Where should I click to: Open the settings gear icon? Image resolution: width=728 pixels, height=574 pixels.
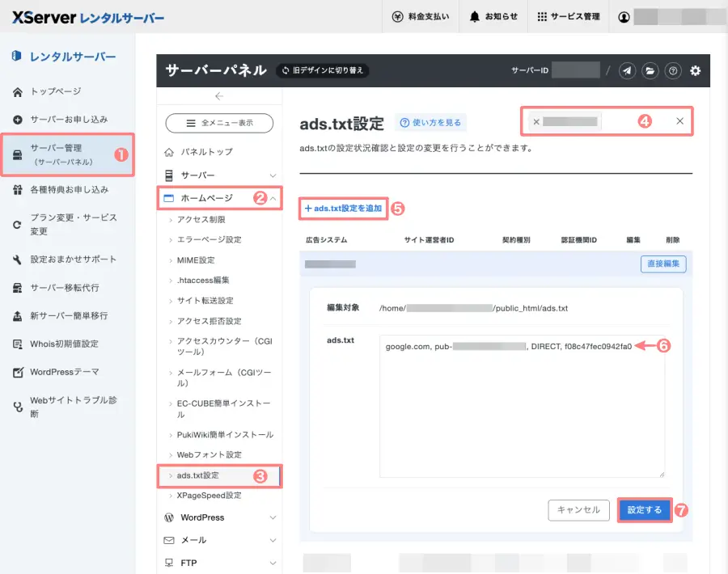[x=695, y=71]
